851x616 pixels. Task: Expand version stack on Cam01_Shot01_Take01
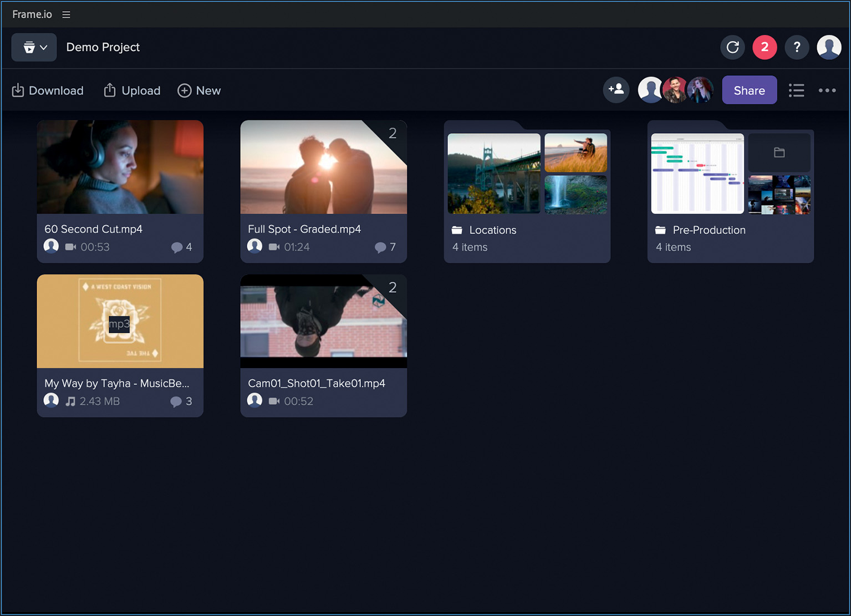393,288
